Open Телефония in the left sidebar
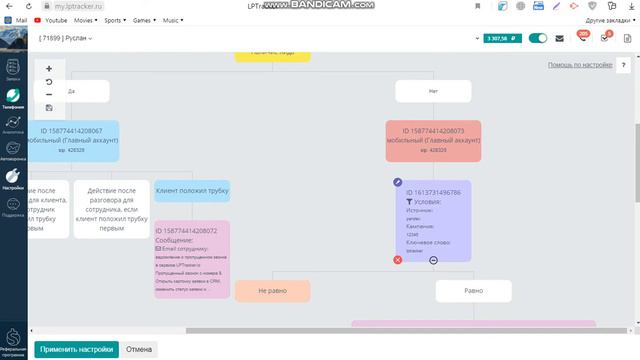The image size is (640, 360). tap(13, 98)
